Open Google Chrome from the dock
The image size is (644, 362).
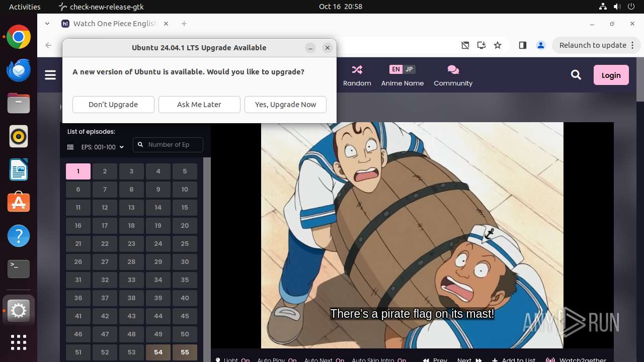(x=19, y=37)
